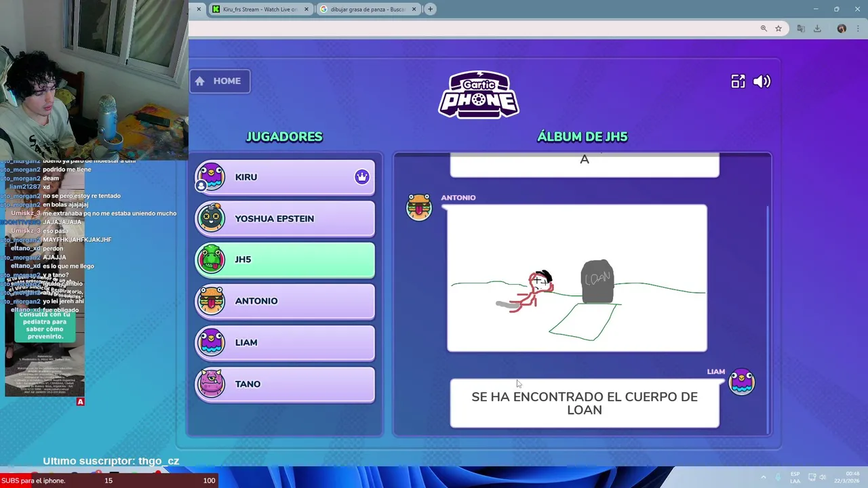Close the Kiru_frs Stream tab
This screenshot has height=488, width=868.
pyautogui.click(x=307, y=9)
